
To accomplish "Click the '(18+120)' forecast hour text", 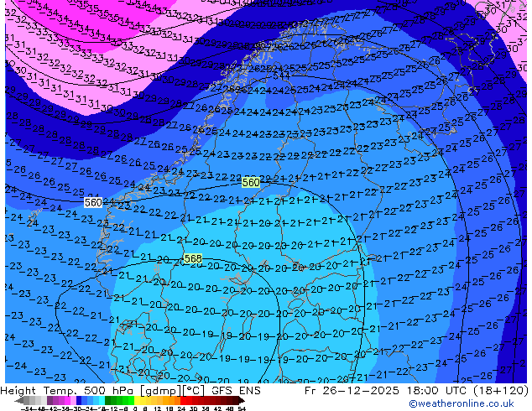I will [x=502, y=391].
